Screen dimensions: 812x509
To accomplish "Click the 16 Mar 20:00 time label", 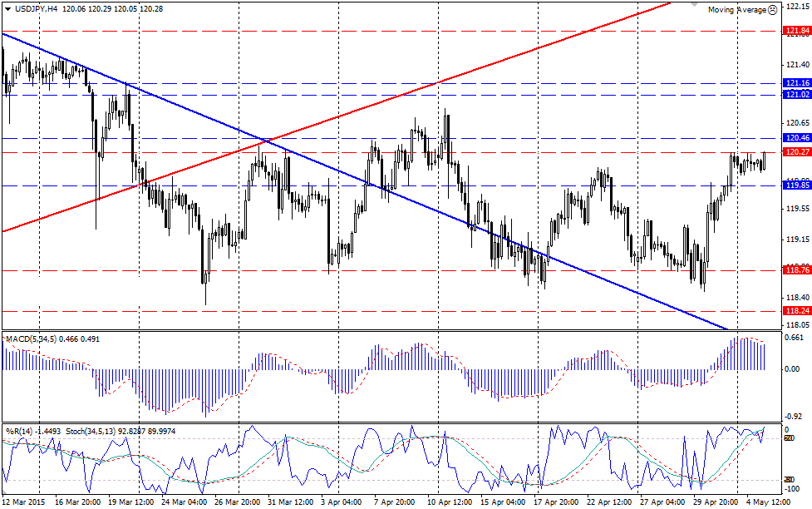I will (77, 502).
